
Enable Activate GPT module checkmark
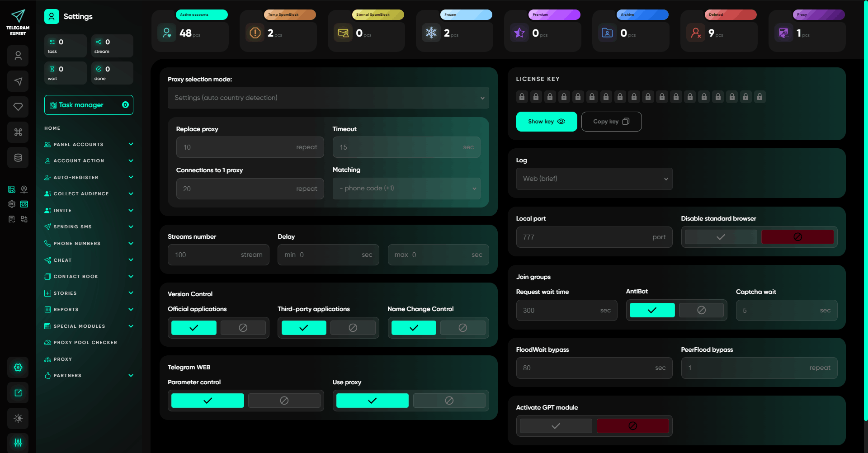tap(556, 426)
